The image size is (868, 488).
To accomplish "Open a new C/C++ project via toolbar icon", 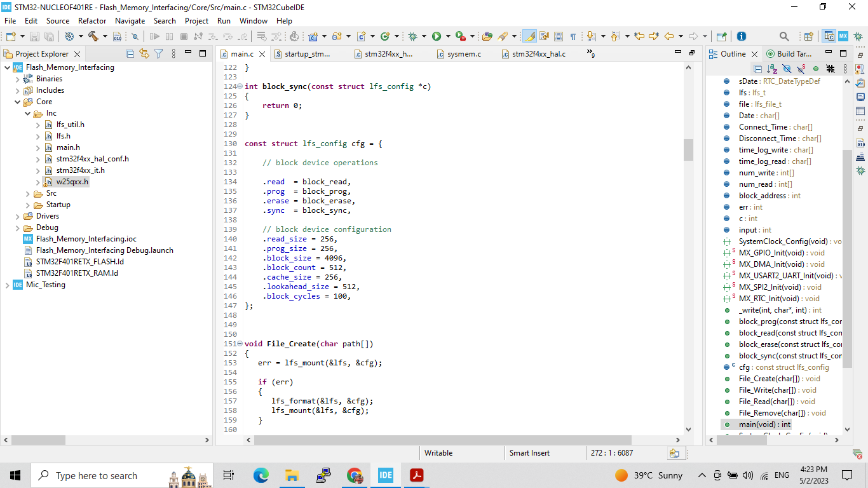I will (313, 36).
